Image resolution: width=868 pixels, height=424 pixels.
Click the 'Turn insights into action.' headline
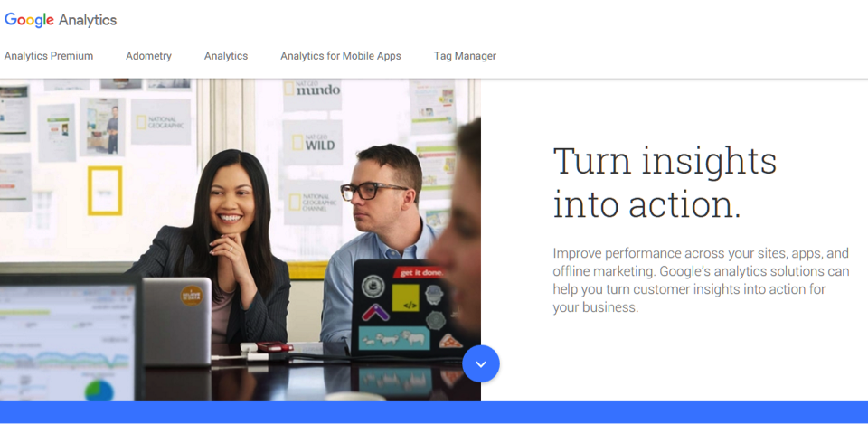(x=665, y=183)
